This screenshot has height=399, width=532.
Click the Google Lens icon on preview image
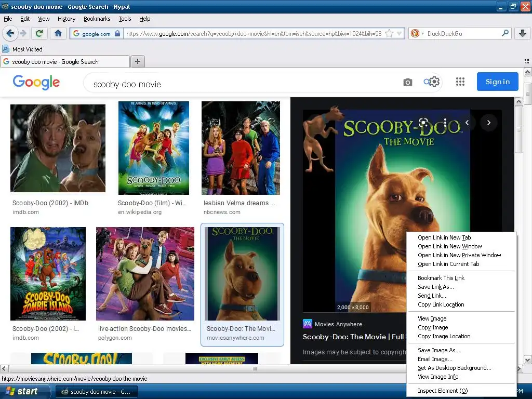click(423, 123)
